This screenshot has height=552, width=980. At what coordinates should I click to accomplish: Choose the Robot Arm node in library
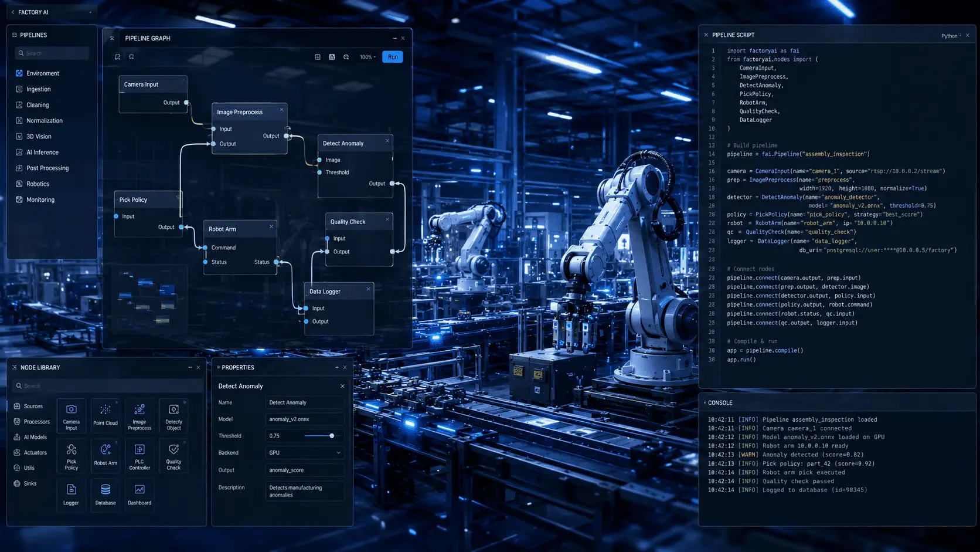106,456
